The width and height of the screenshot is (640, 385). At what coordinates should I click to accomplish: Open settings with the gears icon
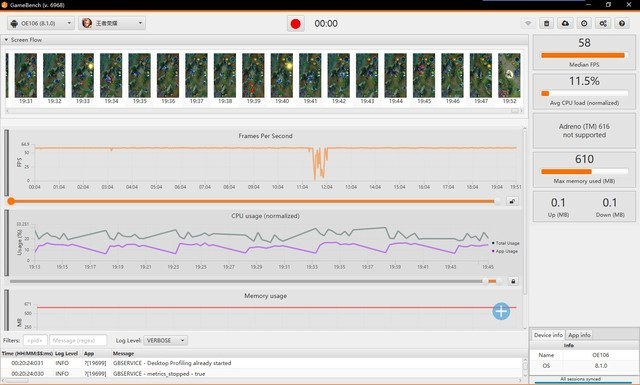[x=603, y=23]
